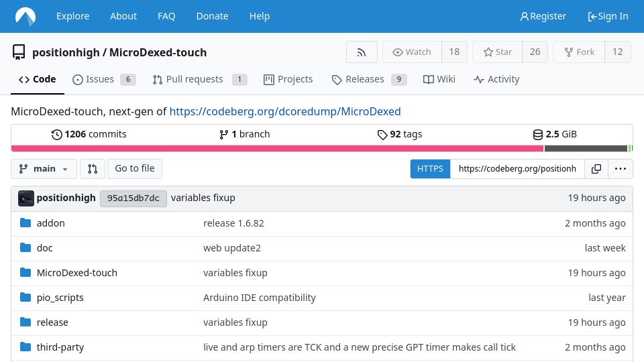The width and height of the screenshot is (644, 362).
Task: Open commit message release 1.6.82
Action: (x=233, y=223)
